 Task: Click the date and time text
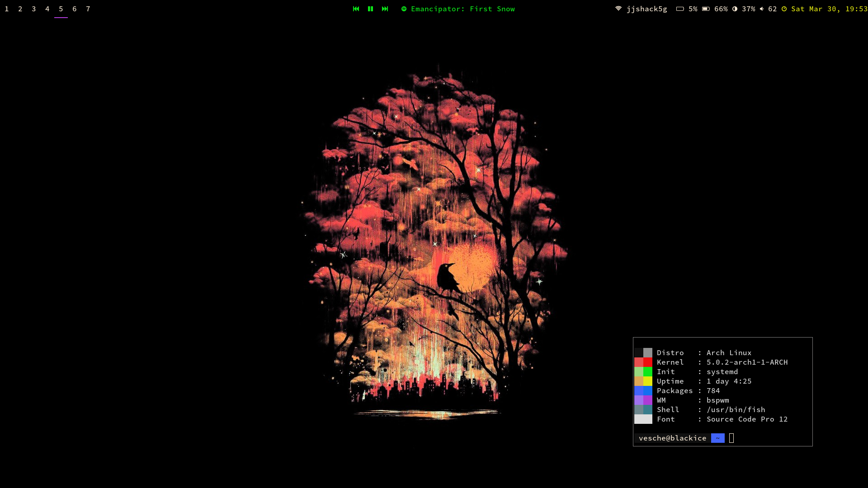829,9
